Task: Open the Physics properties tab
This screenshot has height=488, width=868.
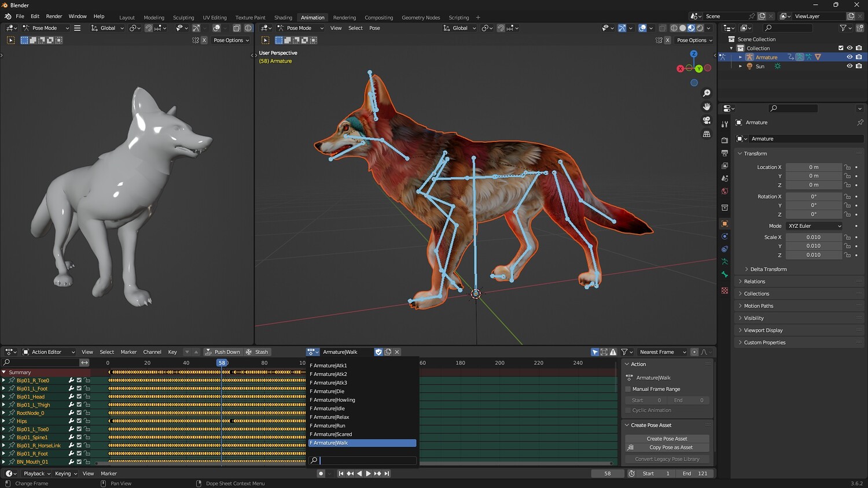Action: point(724,236)
